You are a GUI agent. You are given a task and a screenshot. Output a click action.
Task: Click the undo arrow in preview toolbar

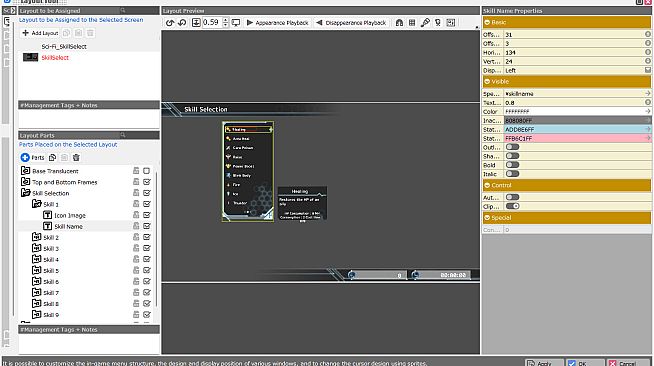(170, 23)
